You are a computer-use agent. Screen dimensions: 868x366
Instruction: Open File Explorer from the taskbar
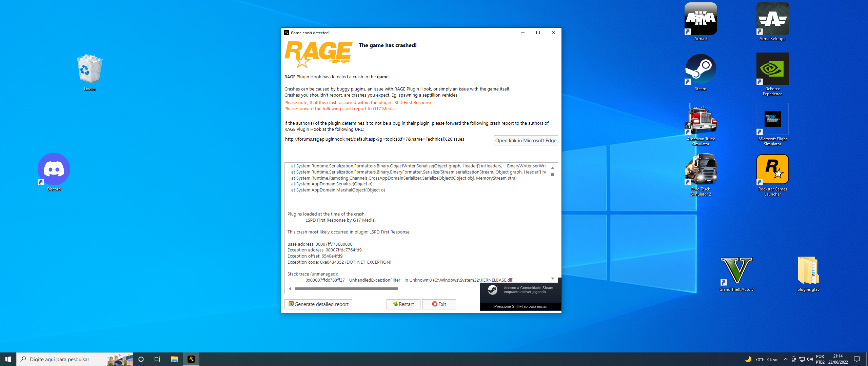pos(174,359)
